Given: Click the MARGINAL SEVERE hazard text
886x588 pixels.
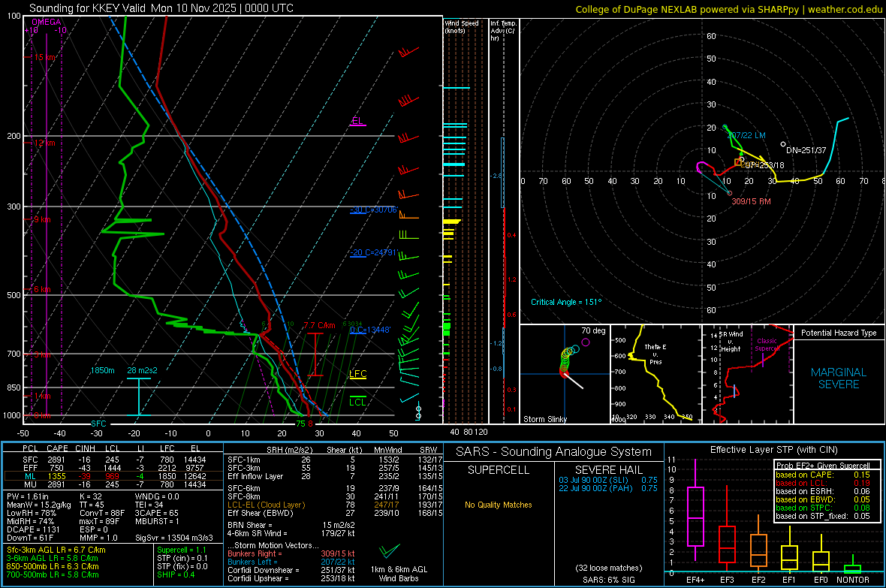Looking at the screenshot, I should coord(839,378).
